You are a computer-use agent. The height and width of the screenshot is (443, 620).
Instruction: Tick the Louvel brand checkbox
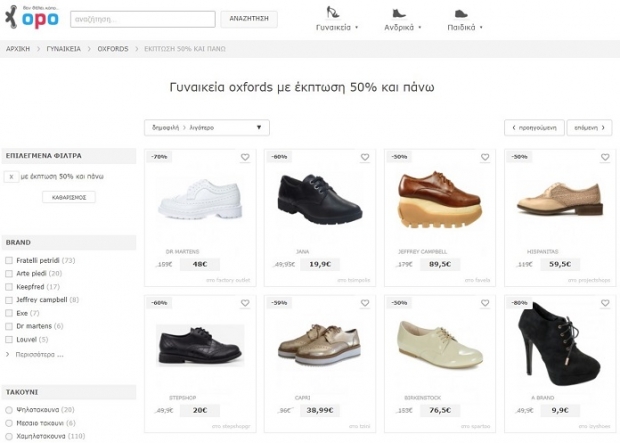9,340
